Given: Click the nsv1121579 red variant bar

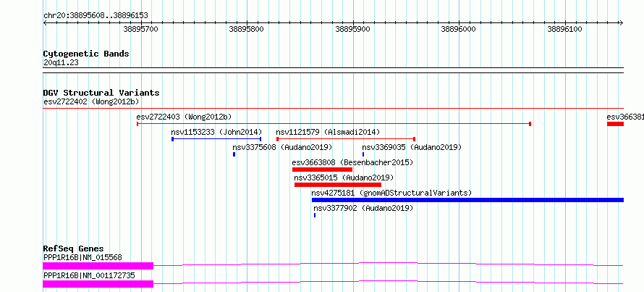Looking at the screenshot, I should coord(346,139).
